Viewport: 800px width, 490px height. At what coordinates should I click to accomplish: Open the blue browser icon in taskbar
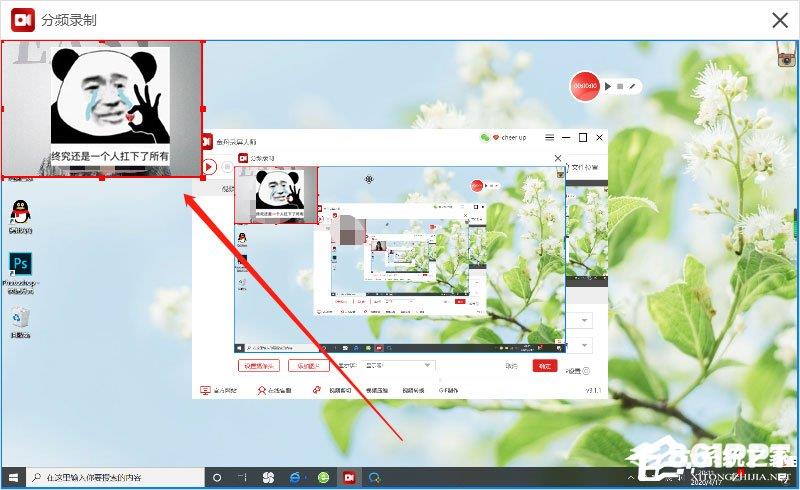point(297,478)
